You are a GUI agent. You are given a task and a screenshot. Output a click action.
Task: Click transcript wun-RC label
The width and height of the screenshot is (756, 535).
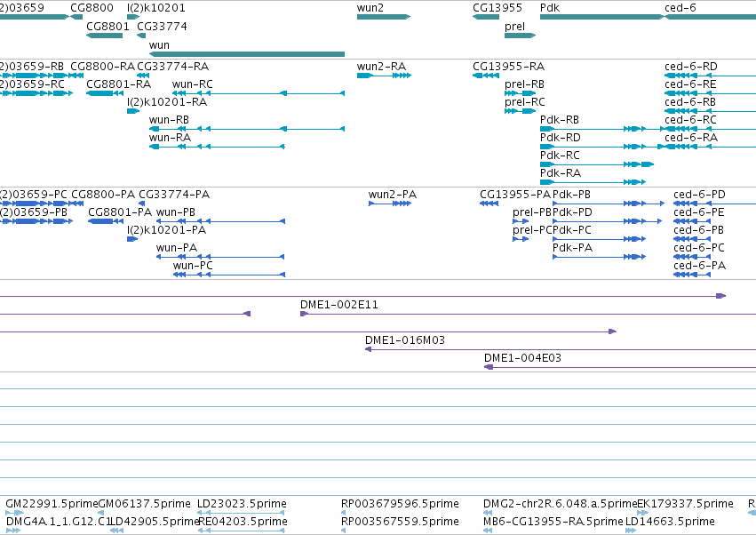192,84
